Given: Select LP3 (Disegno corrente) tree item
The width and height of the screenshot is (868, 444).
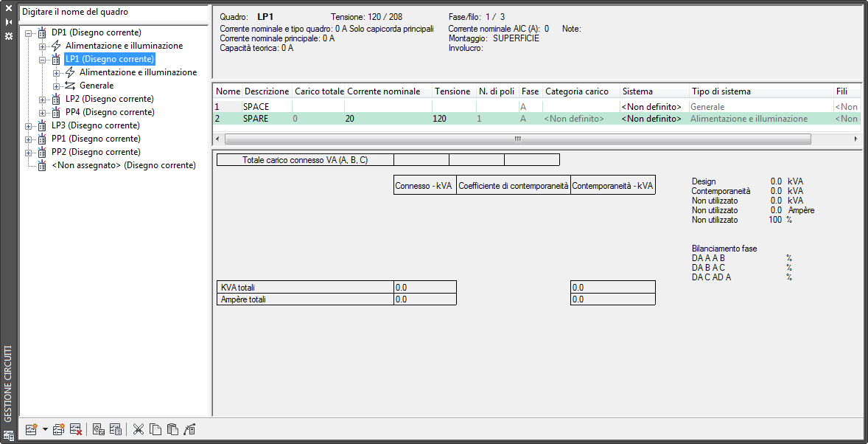Looking at the screenshot, I should (96, 125).
